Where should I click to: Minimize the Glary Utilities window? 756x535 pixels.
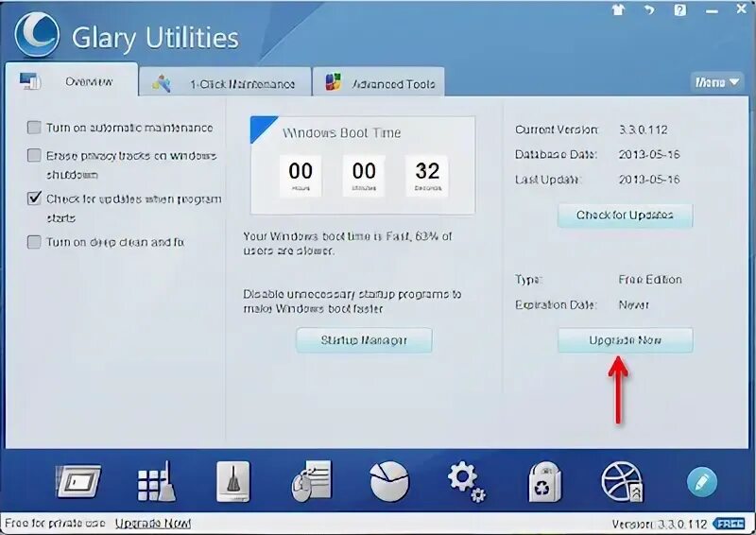click(712, 10)
